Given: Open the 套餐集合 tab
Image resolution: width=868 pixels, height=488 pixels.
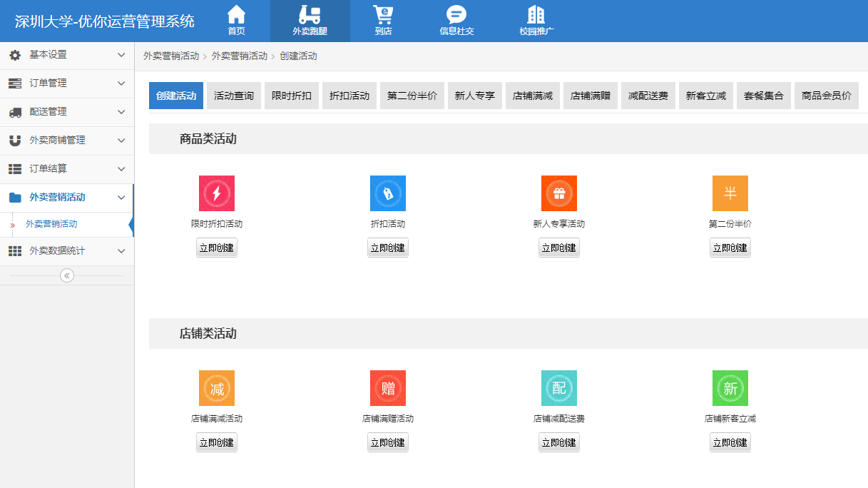Looking at the screenshot, I should click(763, 96).
